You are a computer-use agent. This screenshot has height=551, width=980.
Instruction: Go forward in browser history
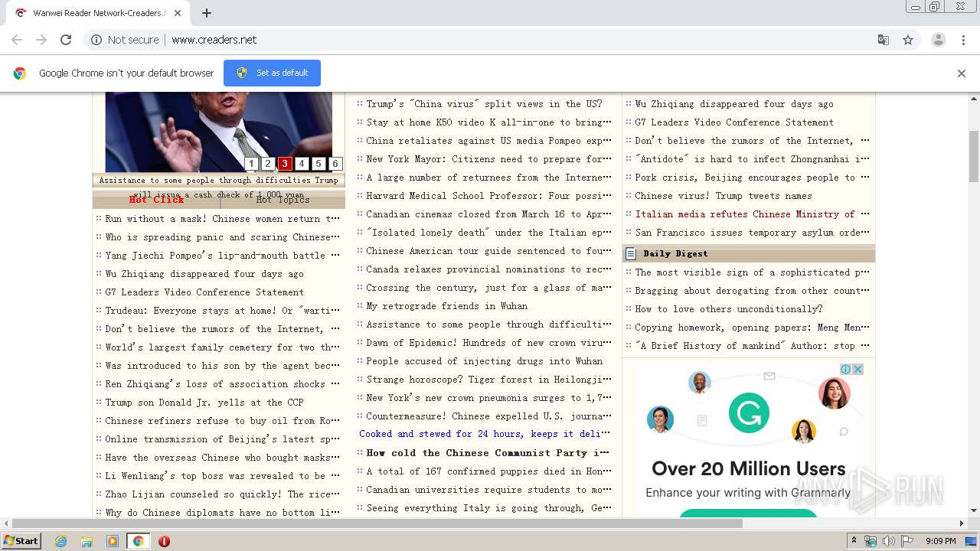(x=41, y=40)
